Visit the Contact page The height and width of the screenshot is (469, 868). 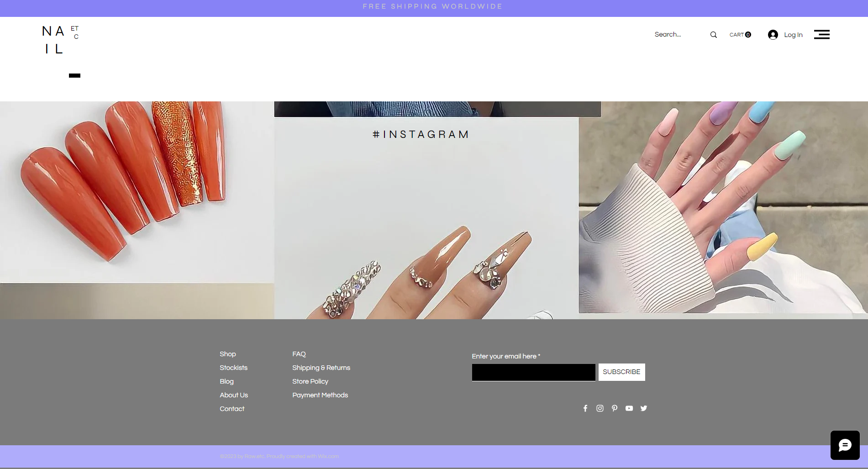232,409
